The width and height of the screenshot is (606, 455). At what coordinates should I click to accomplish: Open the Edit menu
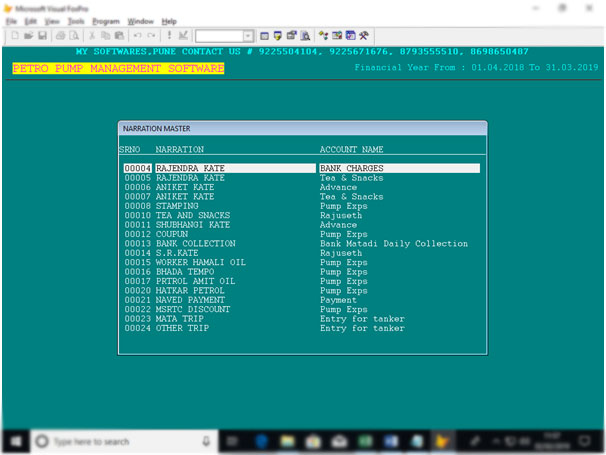pos(31,21)
